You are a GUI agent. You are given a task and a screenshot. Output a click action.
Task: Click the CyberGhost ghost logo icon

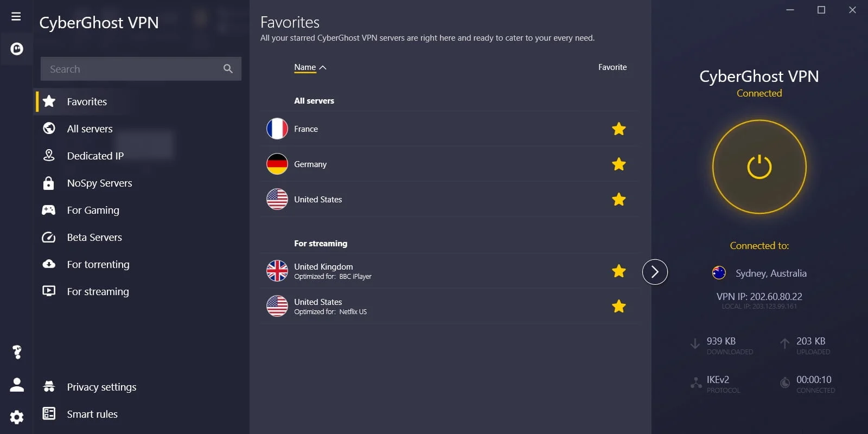tap(17, 49)
